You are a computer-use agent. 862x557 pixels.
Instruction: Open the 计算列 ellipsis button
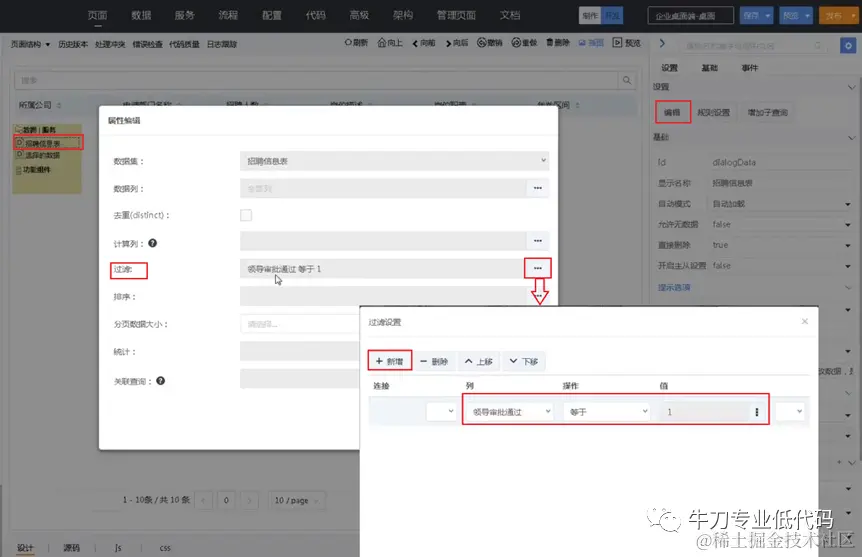coord(538,241)
